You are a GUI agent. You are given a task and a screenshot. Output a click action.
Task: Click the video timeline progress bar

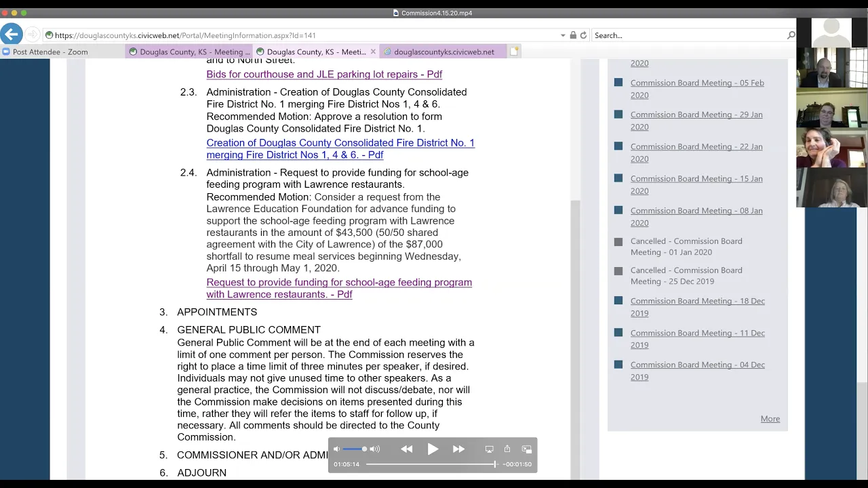[432, 464]
